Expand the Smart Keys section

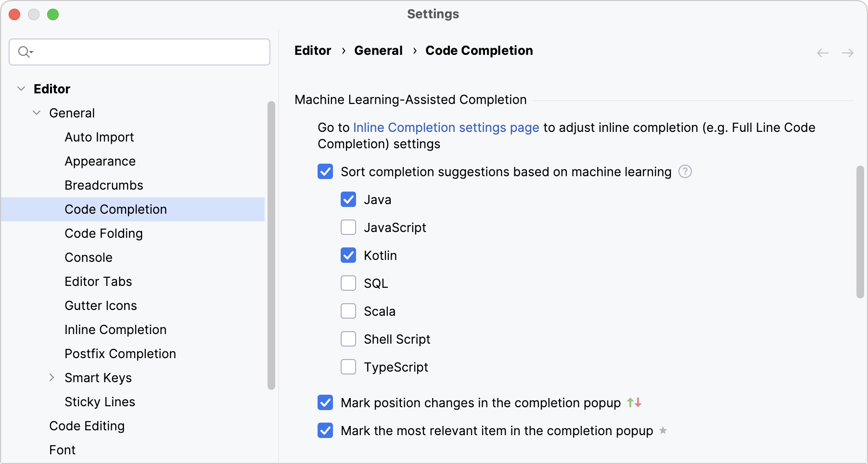52,378
